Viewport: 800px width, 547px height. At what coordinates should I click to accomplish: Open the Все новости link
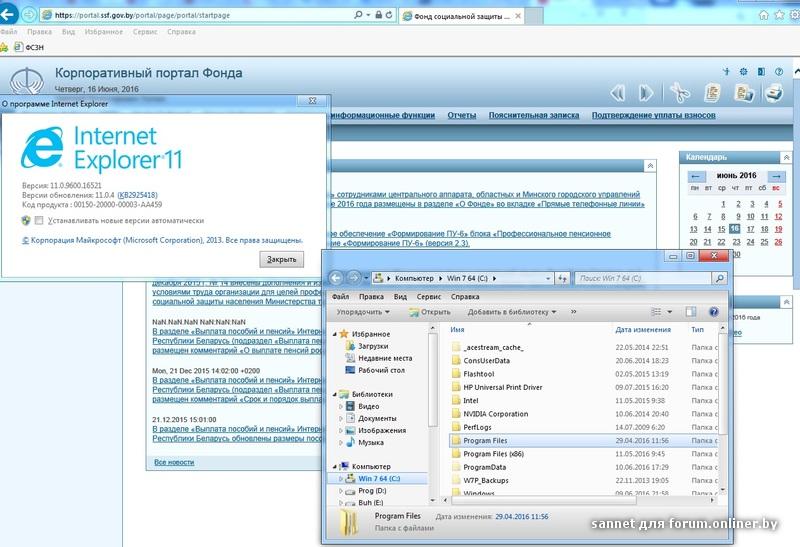point(174,462)
